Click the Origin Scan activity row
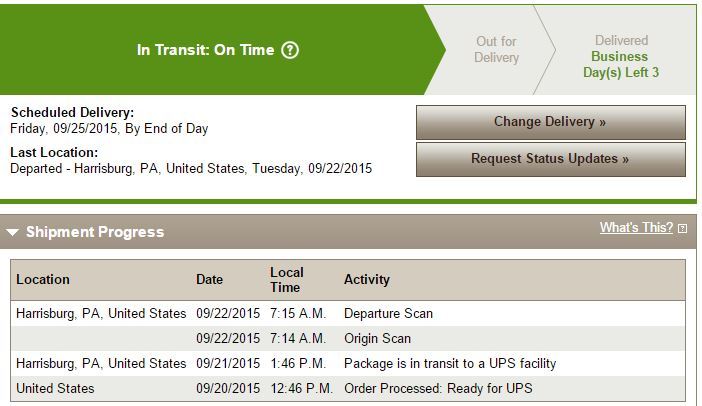Image resolution: width=702 pixels, height=406 pixels. [x=377, y=339]
